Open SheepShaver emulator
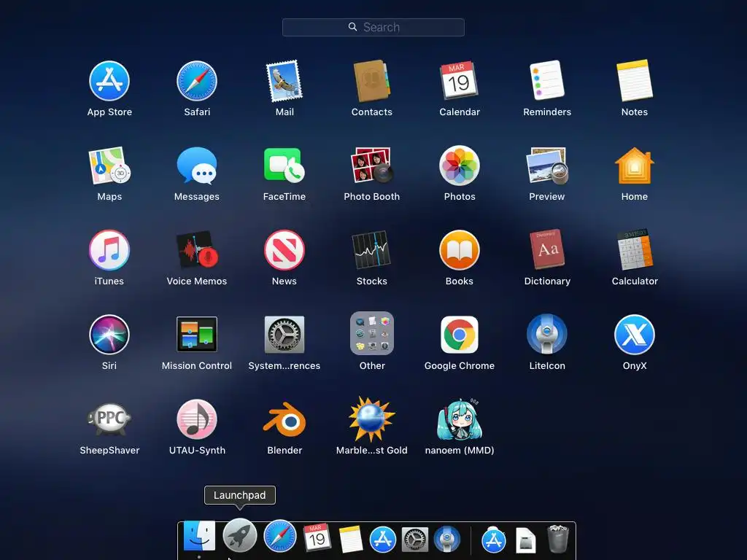The height and width of the screenshot is (560, 747). pyautogui.click(x=109, y=419)
